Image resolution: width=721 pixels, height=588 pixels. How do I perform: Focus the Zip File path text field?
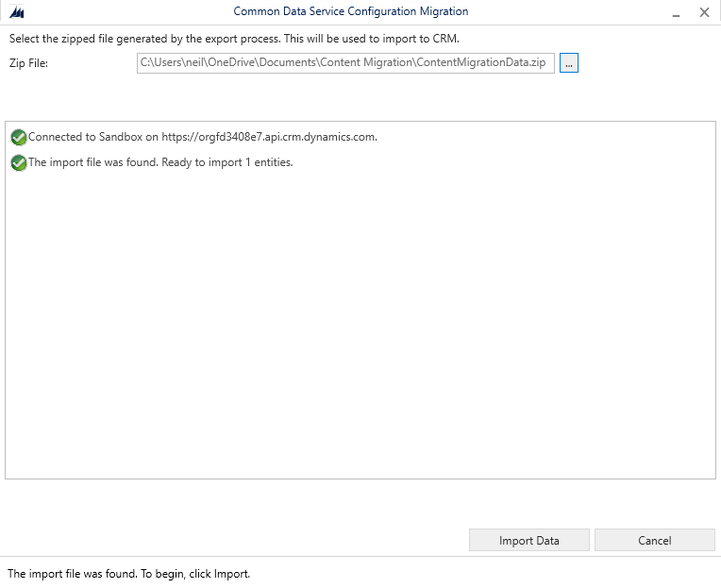(345, 63)
